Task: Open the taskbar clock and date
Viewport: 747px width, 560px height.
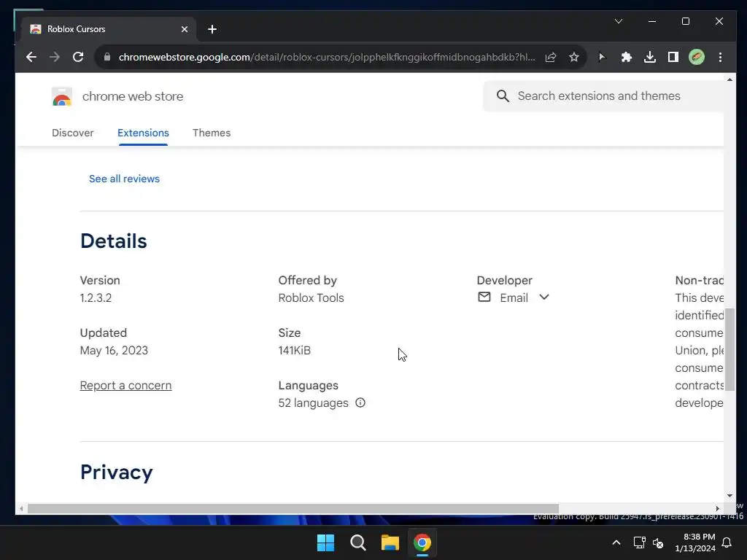Action: coord(695,542)
